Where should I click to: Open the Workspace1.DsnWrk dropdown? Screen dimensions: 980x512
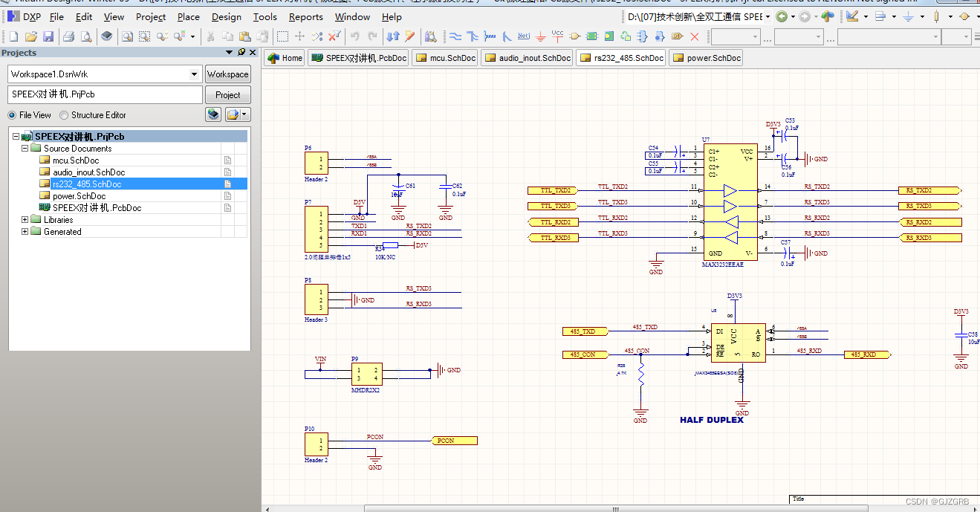[x=195, y=74]
